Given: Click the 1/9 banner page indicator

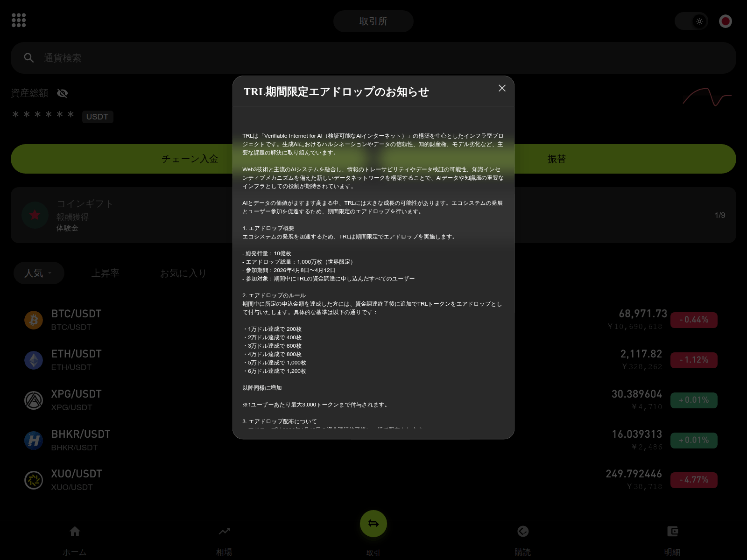Looking at the screenshot, I should [x=720, y=215].
